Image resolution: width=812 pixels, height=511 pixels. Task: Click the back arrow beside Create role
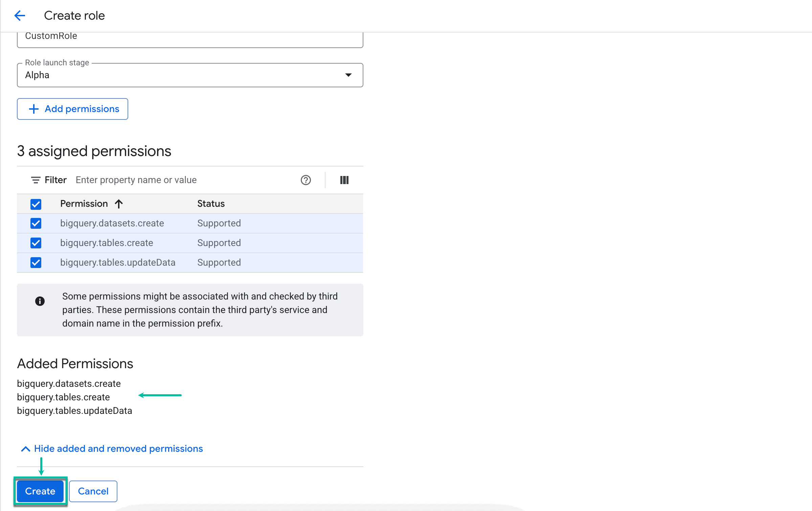20,16
